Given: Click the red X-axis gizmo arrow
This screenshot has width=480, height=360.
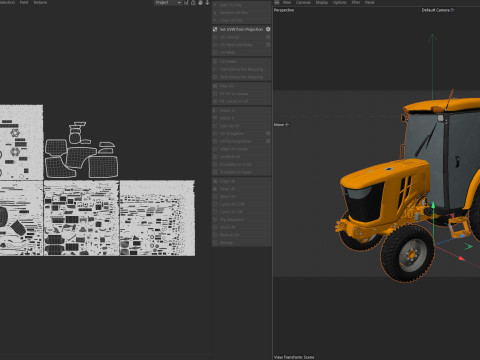Looking at the screenshot, I should (461, 258).
